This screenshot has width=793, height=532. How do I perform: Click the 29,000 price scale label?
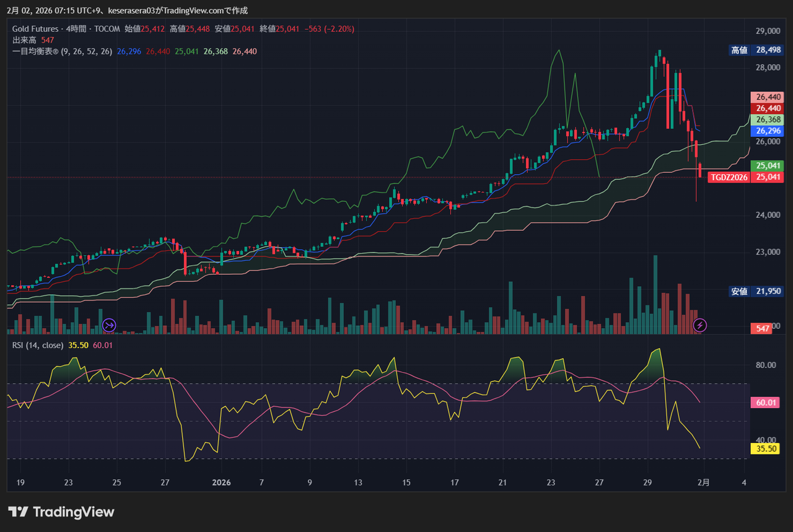768,31
